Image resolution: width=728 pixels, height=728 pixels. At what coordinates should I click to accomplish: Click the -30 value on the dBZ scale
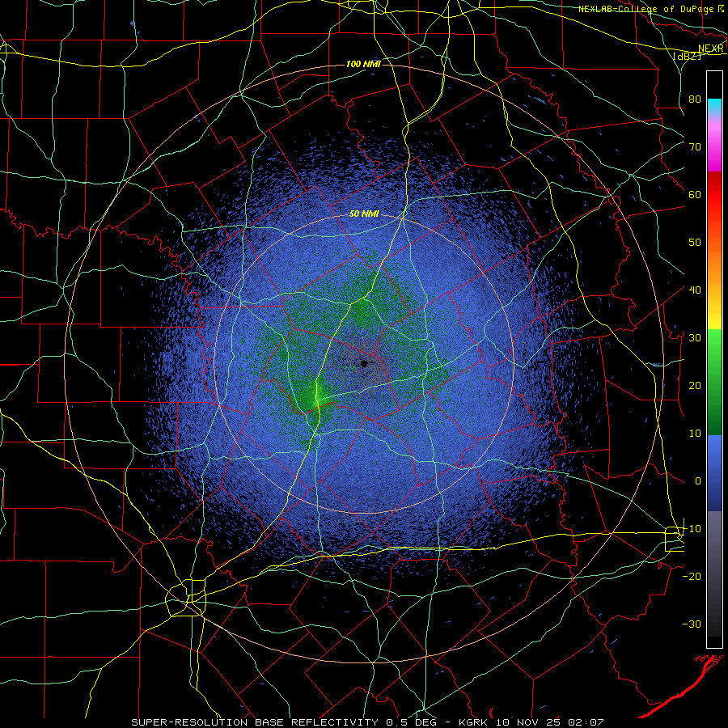coord(692,624)
